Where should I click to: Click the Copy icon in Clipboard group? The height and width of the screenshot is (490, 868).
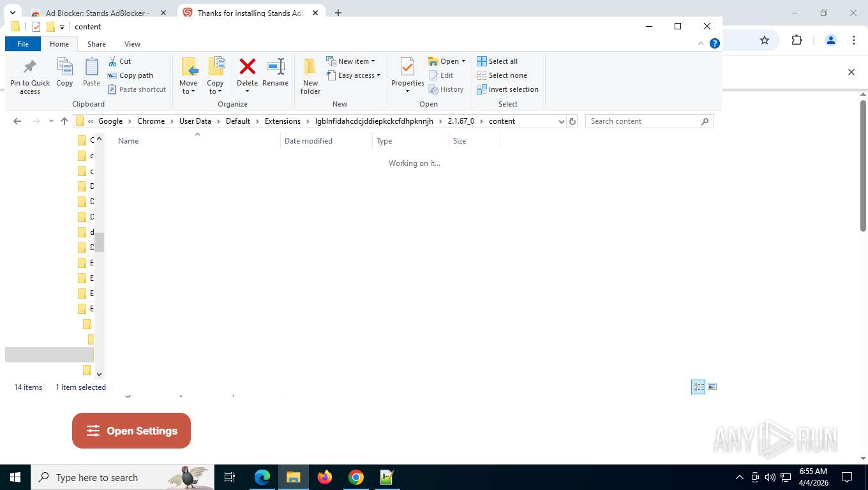point(64,72)
